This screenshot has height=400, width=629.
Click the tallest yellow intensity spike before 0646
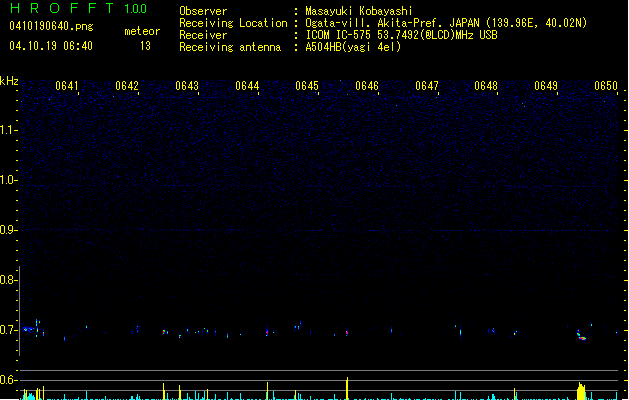click(x=347, y=388)
